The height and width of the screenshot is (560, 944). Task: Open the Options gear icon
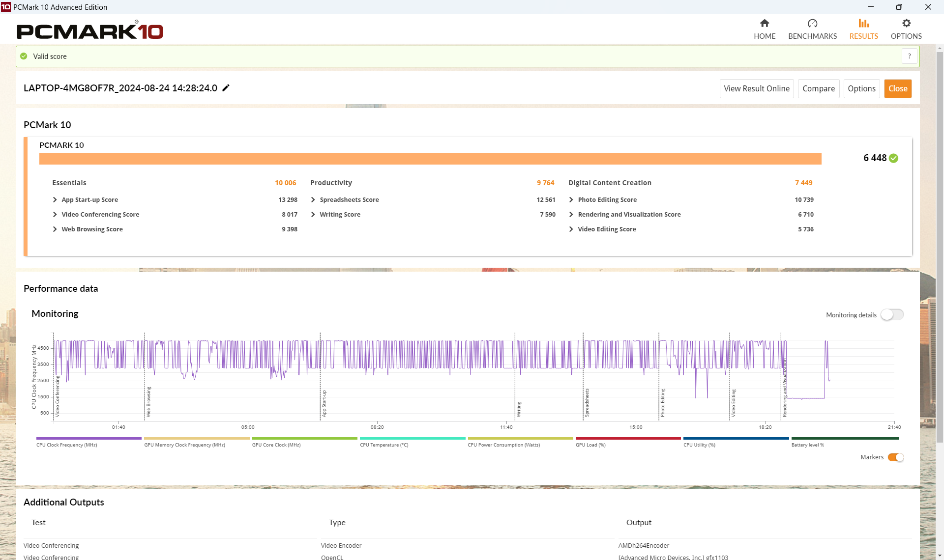(906, 23)
